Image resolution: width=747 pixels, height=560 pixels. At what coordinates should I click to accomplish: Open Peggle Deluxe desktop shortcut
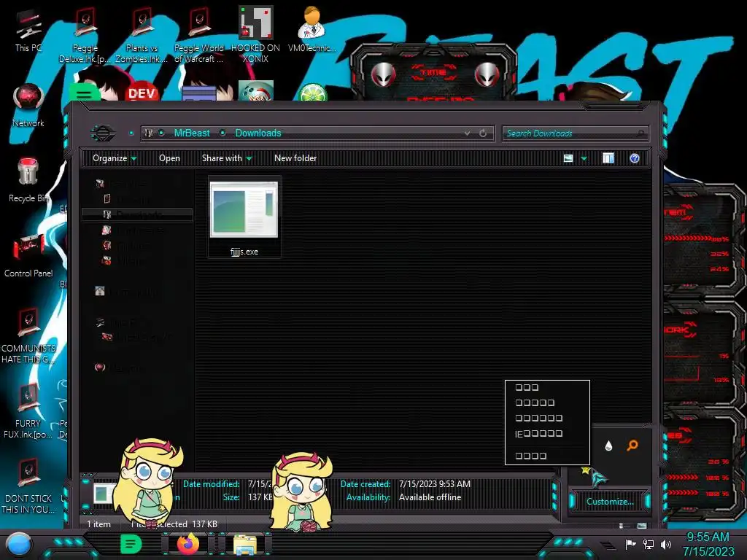click(x=85, y=34)
